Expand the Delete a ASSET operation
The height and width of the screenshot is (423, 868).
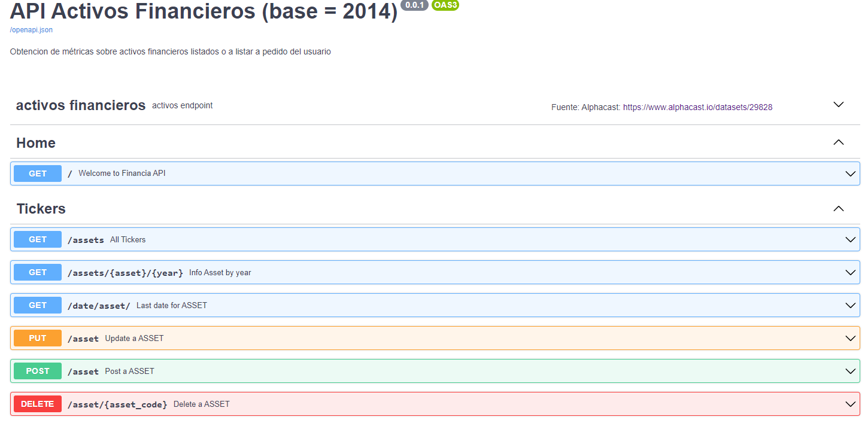coord(850,404)
